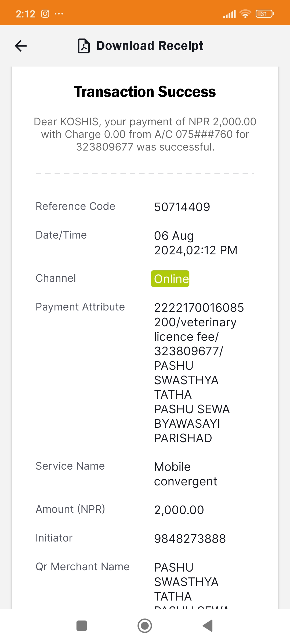Click the PDF download receipt icon
Image resolution: width=290 pixels, height=644 pixels.
click(84, 46)
